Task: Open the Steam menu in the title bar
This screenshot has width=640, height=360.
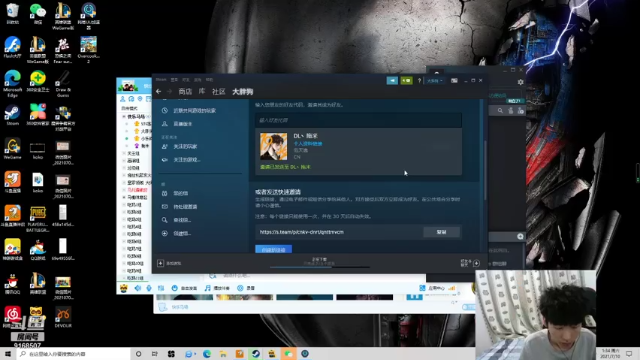Action: (161, 80)
